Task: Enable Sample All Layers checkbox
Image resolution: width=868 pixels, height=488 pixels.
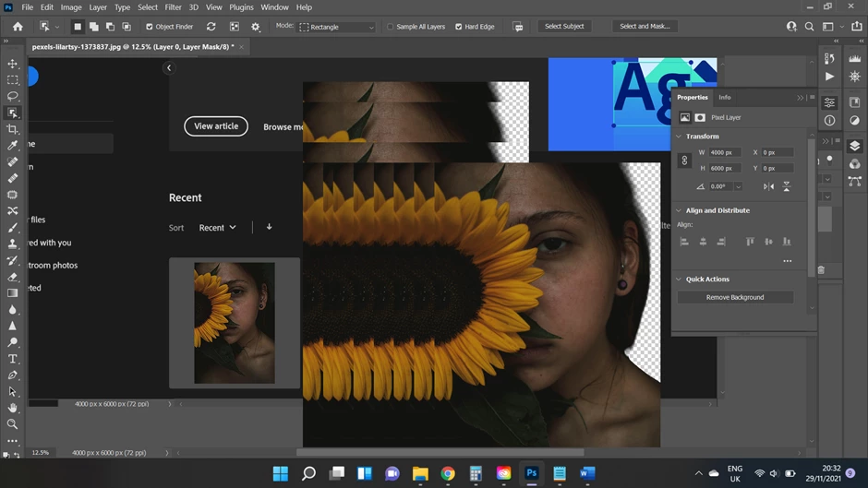Action: 390,27
